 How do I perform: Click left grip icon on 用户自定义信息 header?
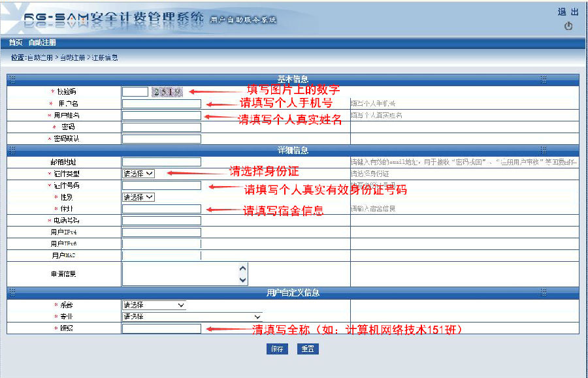tap(12, 293)
